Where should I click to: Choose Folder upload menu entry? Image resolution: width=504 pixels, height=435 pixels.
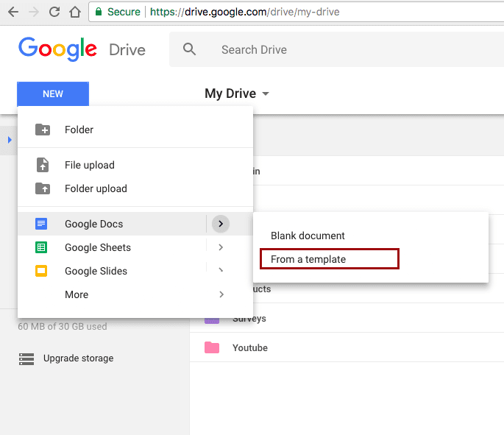[x=135, y=188]
